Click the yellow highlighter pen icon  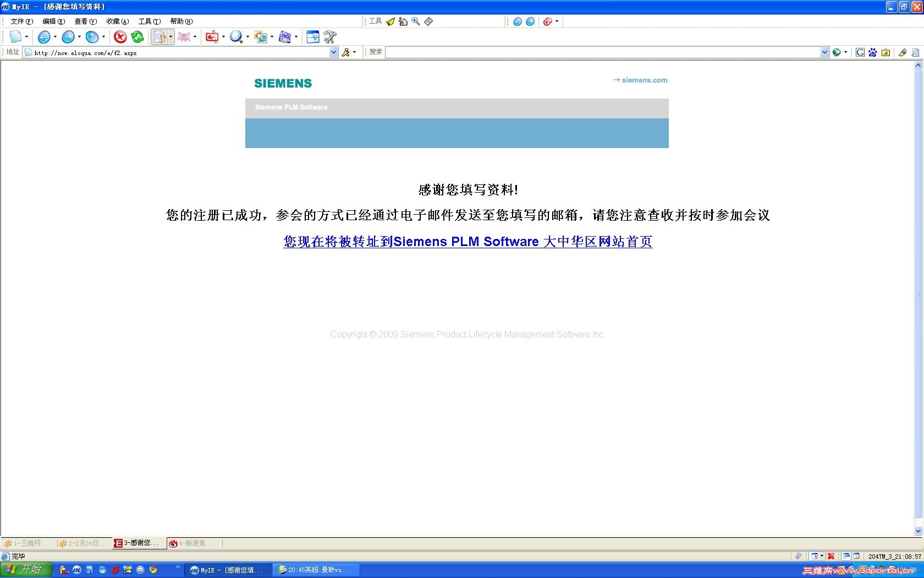903,52
